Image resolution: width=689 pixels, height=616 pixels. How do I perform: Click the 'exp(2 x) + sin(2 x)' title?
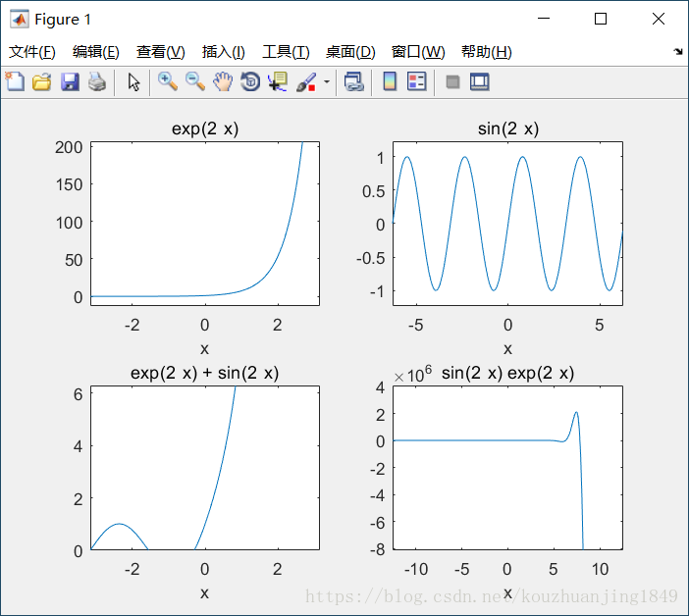205,373
